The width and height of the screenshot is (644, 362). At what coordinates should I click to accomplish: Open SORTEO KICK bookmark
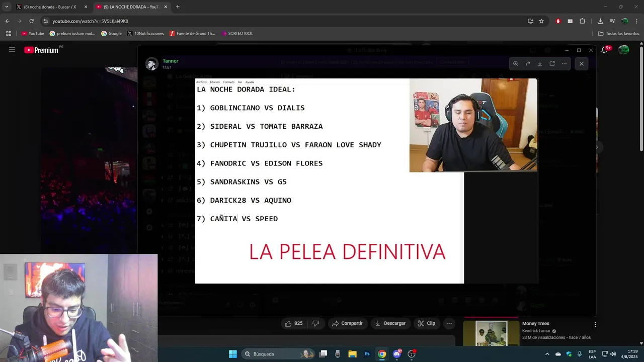pos(237,34)
